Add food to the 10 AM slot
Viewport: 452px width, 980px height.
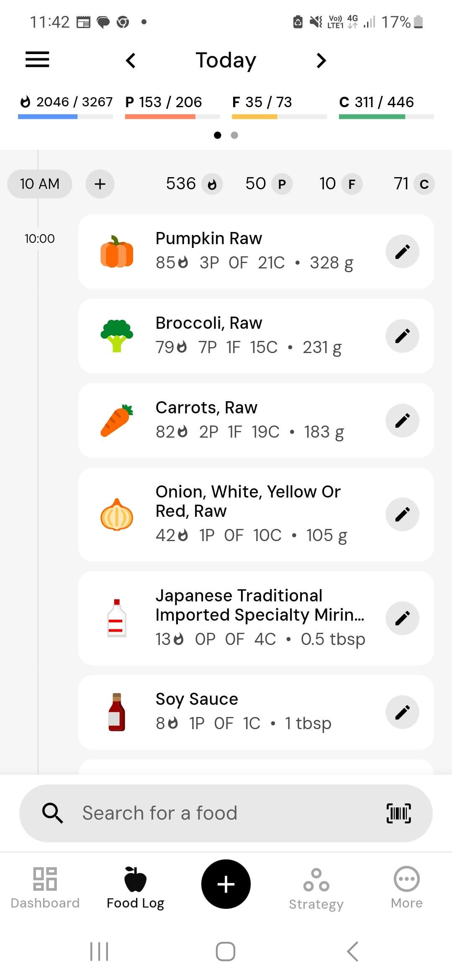click(100, 184)
